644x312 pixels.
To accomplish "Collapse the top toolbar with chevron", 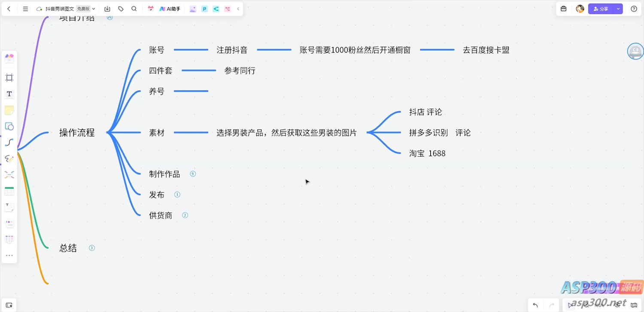I will coord(238,9).
